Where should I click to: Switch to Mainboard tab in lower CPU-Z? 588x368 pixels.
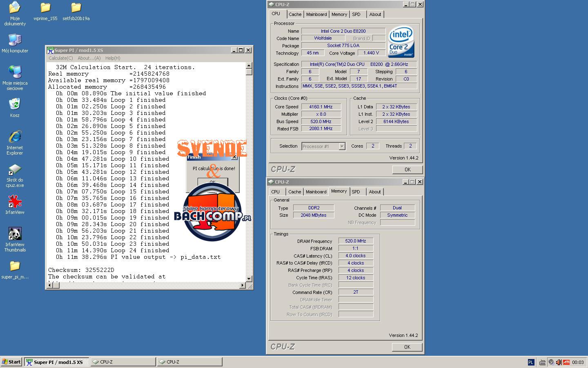316,192
